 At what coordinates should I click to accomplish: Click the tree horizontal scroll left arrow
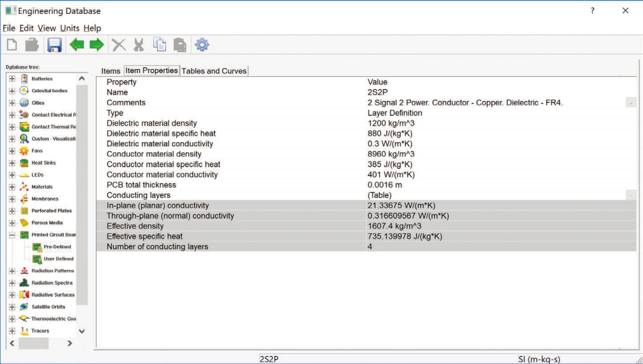(12, 343)
